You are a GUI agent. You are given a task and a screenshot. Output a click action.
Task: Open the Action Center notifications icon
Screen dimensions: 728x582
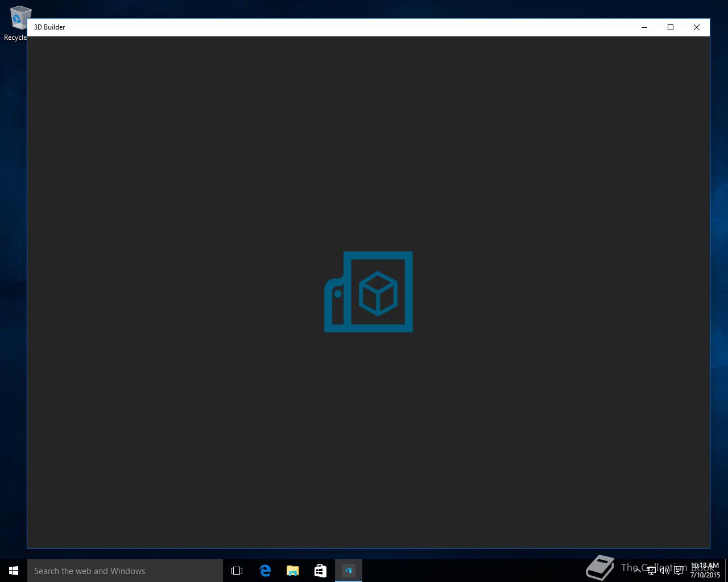(x=679, y=571)
